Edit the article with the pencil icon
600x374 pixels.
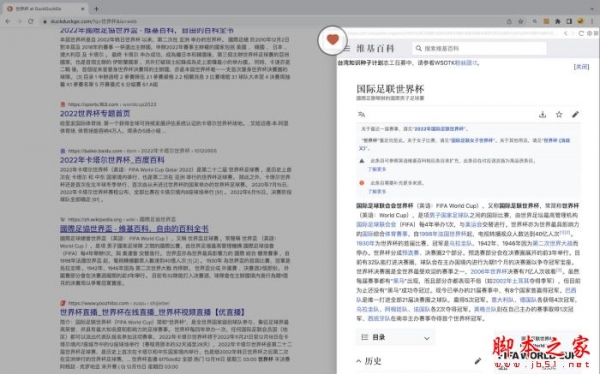(576, 114)
